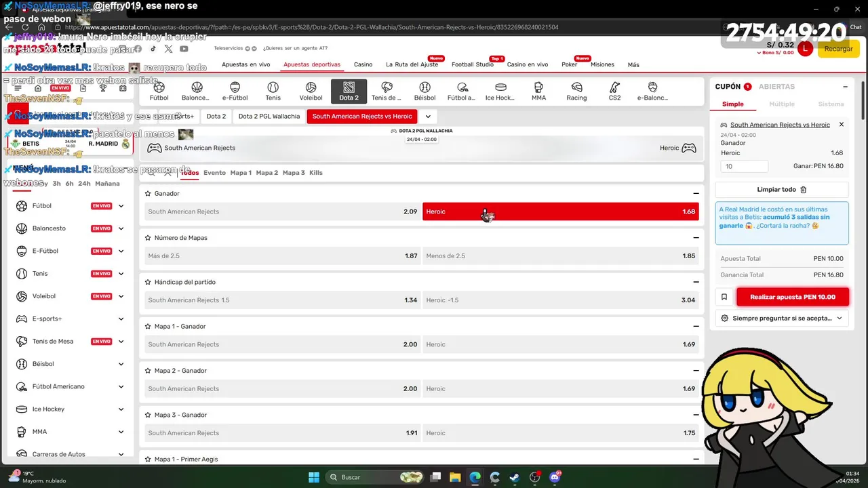Viewport: 868px width, 488px height.
Task: Open the breadcrumb dropdown after match name
Action: [x=428, y=117]
